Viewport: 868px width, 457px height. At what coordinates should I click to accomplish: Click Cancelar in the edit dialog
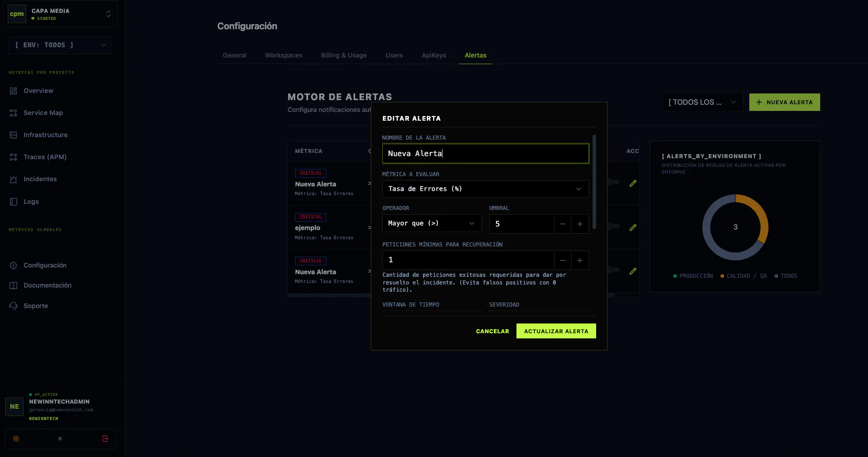(x=492, y=331)
